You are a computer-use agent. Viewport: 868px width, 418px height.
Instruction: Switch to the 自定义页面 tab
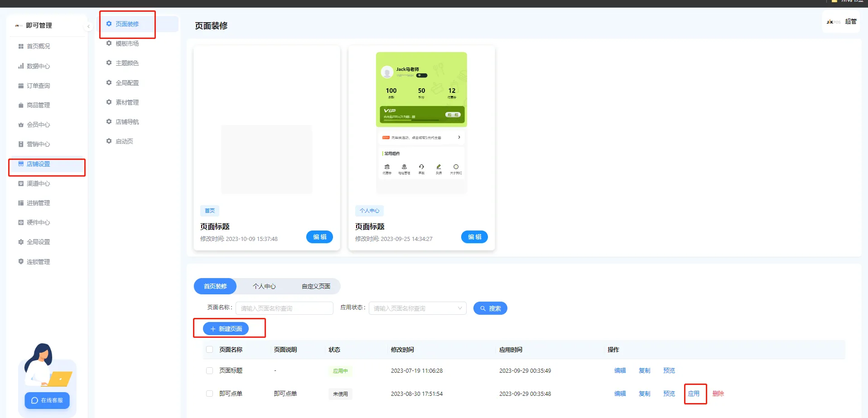pyautogui.click(x=316, y=286)
